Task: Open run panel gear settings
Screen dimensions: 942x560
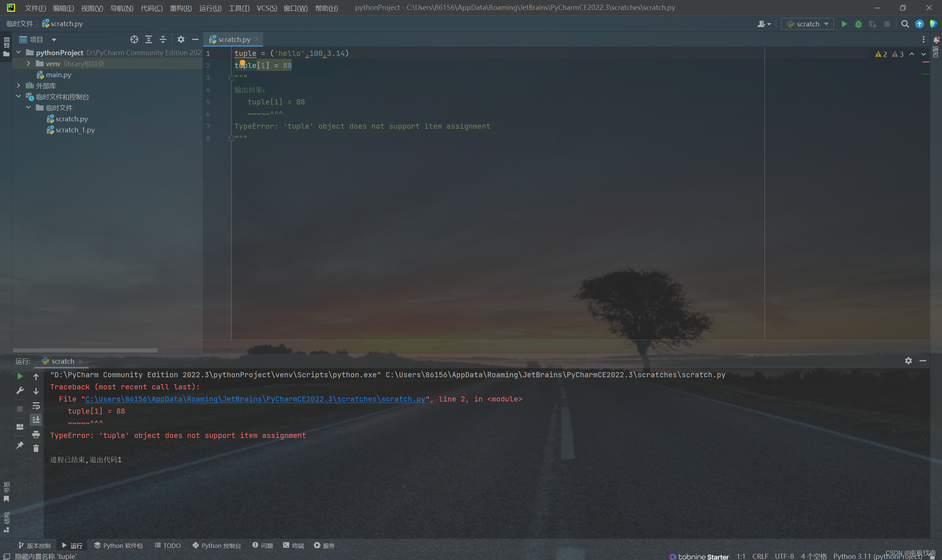Action: [x=909, y=361]
